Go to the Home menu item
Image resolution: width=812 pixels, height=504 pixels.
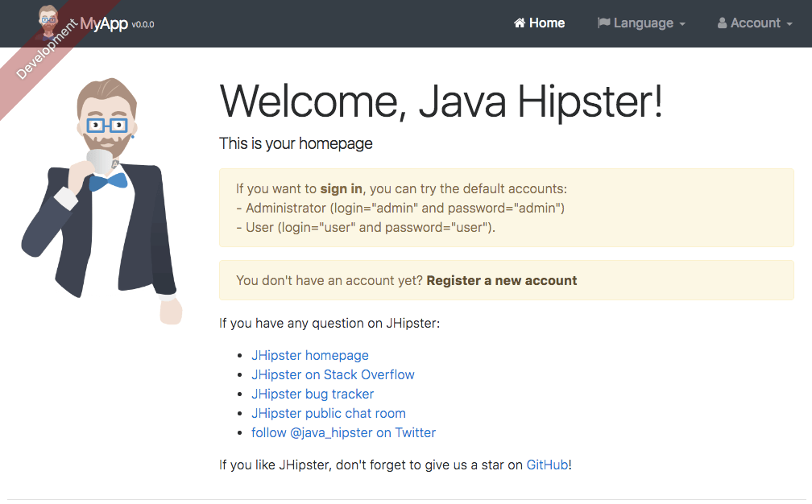pyautogui.click(x=547, y=23)
